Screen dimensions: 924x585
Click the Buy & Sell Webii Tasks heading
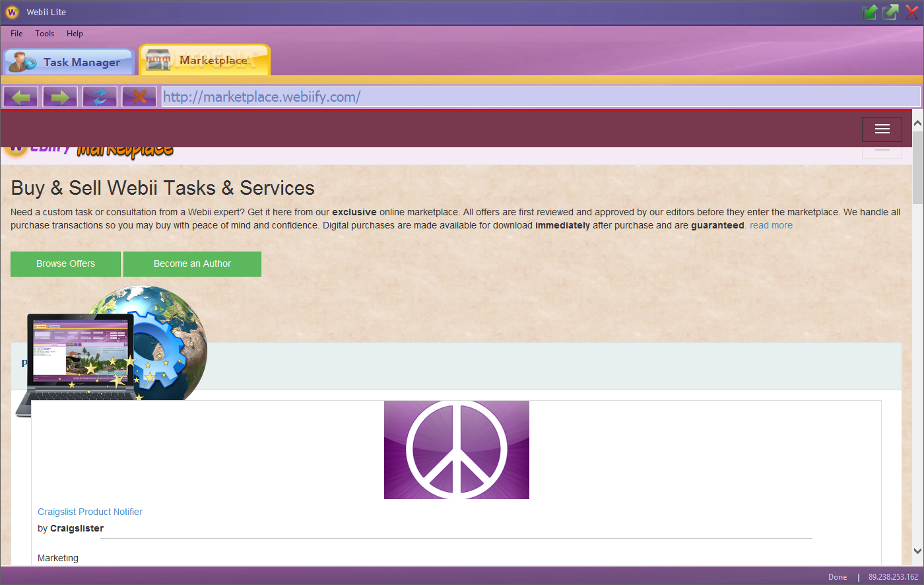[x=162, y=188]
